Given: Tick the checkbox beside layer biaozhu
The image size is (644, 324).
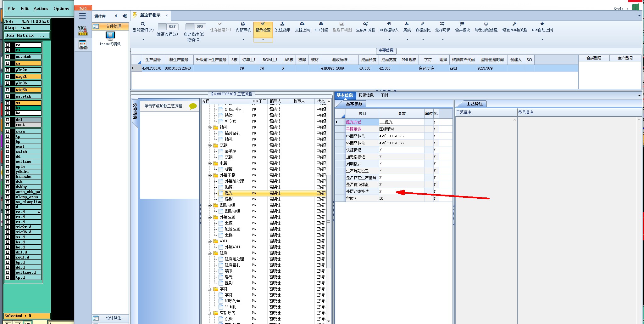Looking at the screenshot, I should click(x=8, y=177).
